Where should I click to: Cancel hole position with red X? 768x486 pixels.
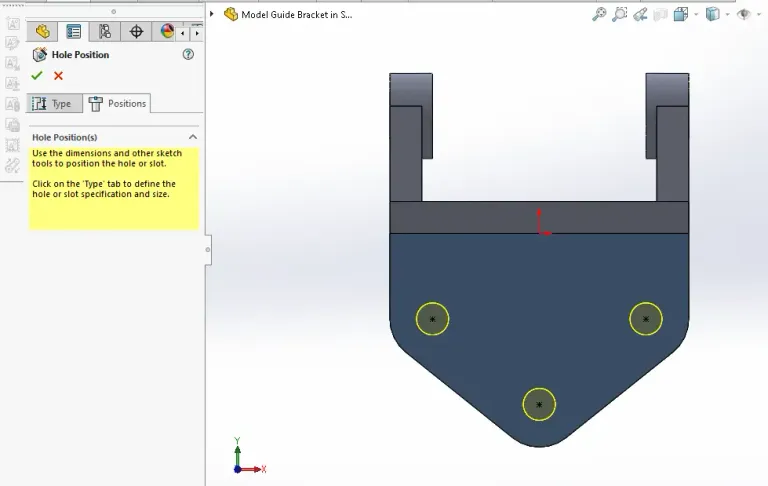tap(58, 76)
